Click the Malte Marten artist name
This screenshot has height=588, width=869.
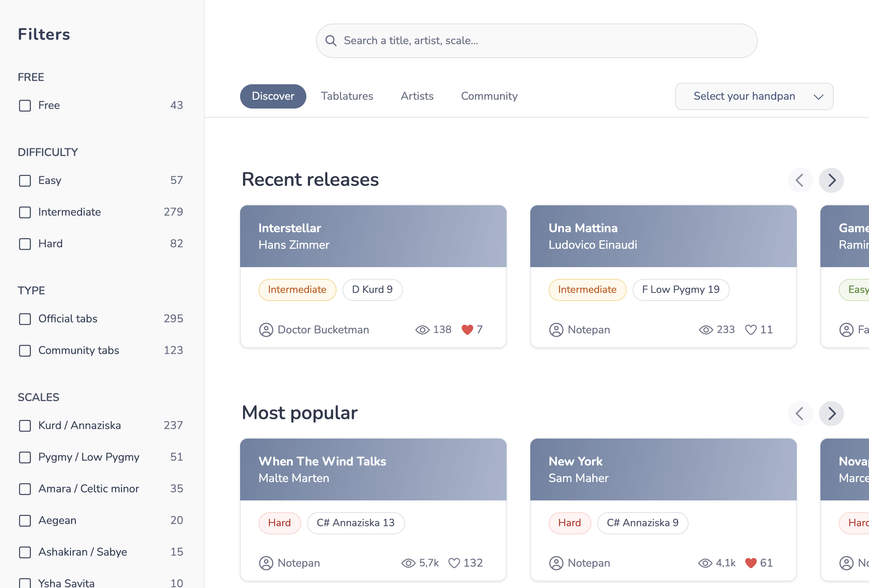(294, 478)
